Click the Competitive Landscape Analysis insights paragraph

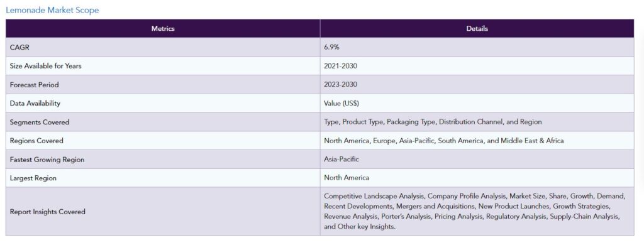[x=474, y=211]
